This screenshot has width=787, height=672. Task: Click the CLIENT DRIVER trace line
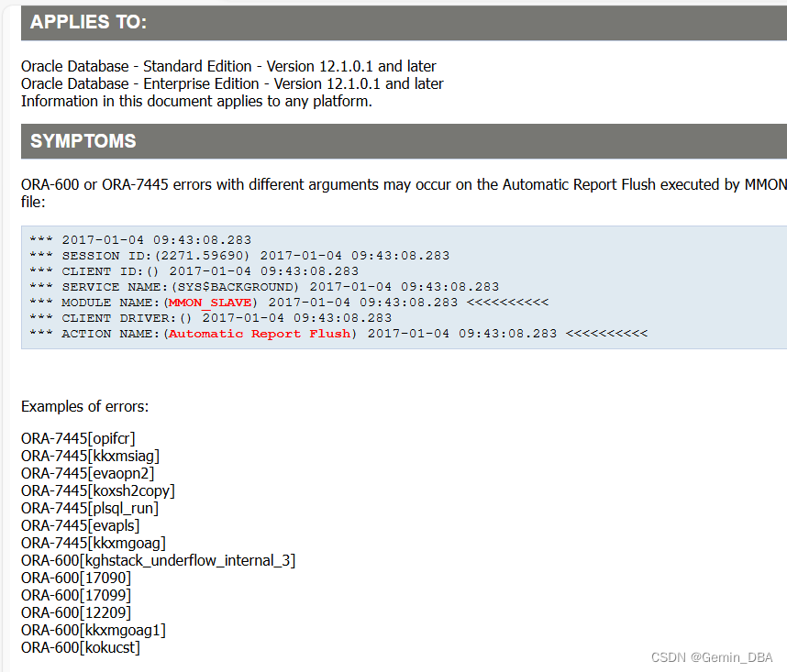(210, 318)
